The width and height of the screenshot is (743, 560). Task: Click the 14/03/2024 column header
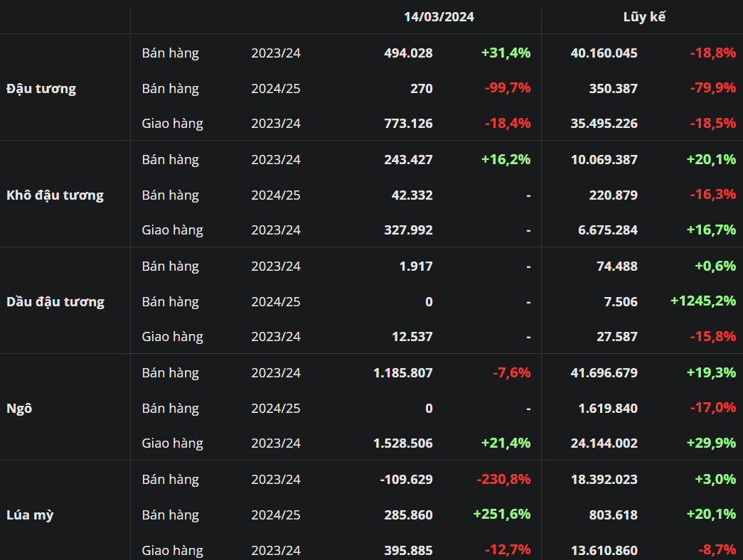tap(439, 17)
